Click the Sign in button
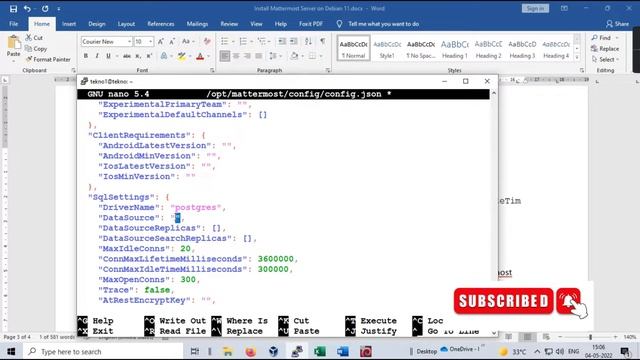The image size is (640, 360). click(x=535, y=9)
